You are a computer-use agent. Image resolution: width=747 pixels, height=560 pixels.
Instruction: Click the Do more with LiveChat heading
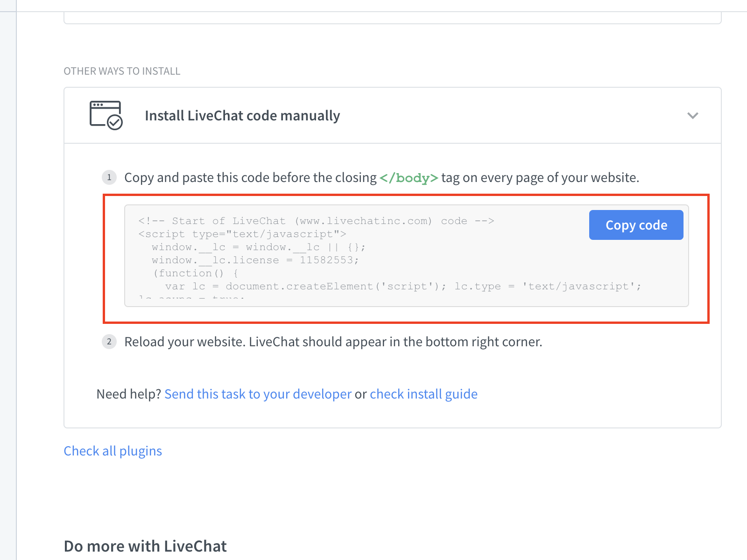pos(145,546)
